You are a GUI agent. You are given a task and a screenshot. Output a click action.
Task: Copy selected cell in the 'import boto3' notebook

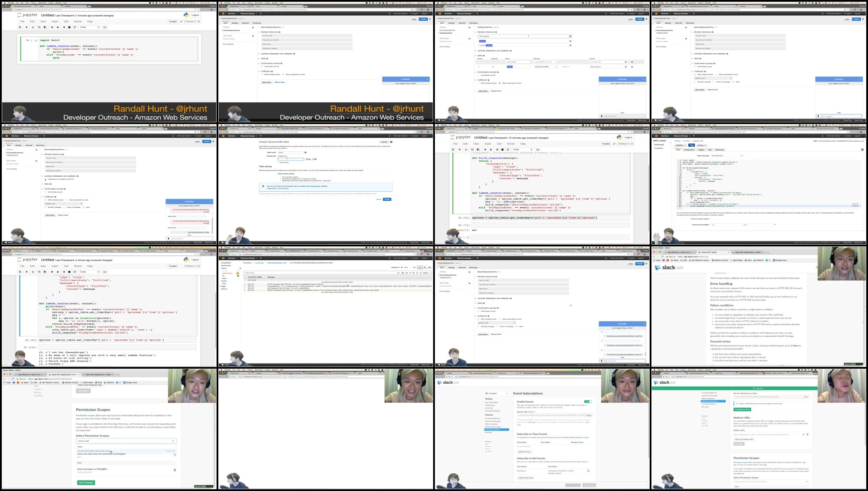click(x=39, y=27)
